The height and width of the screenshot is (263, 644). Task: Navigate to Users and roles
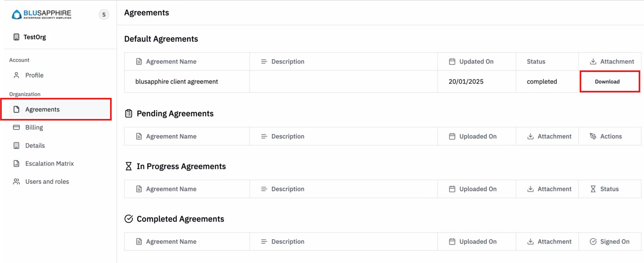pos(47,181)
